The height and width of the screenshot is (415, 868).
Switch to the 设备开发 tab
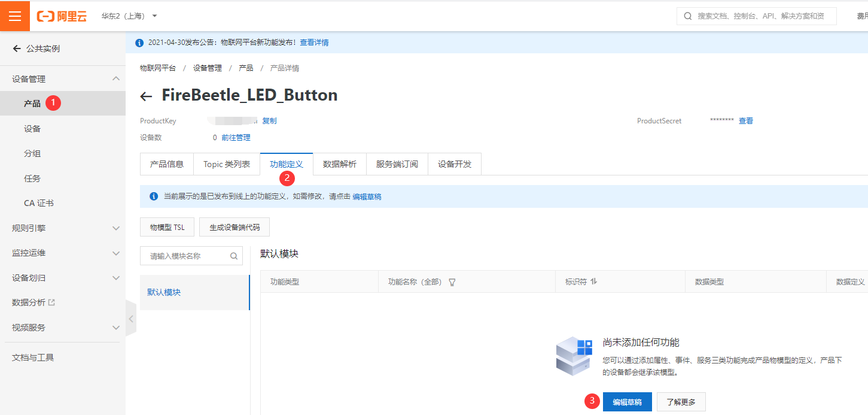[x=455, y=164]
